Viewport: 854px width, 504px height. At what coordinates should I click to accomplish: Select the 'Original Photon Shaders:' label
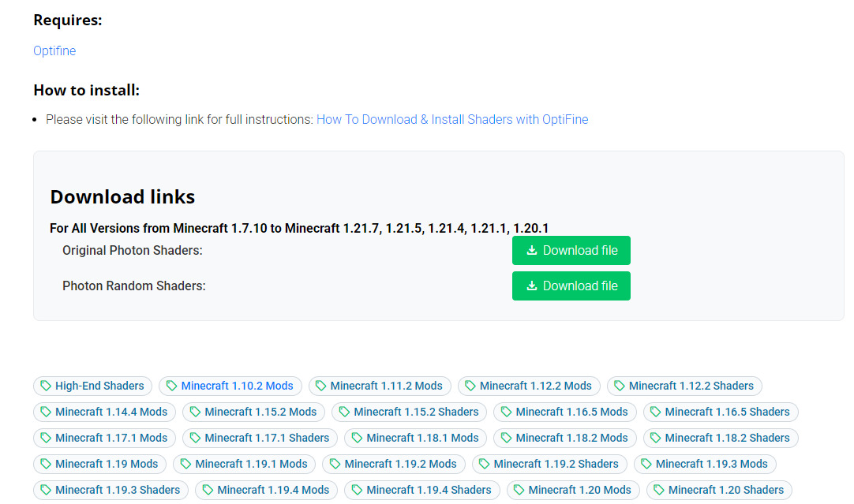pos(133,250)
